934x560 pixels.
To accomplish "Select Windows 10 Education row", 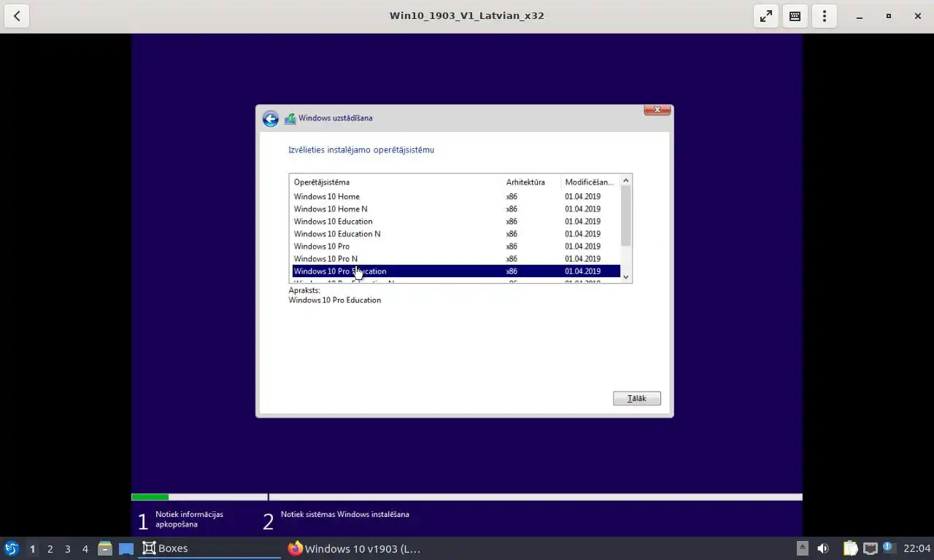I will click(456, 222).
